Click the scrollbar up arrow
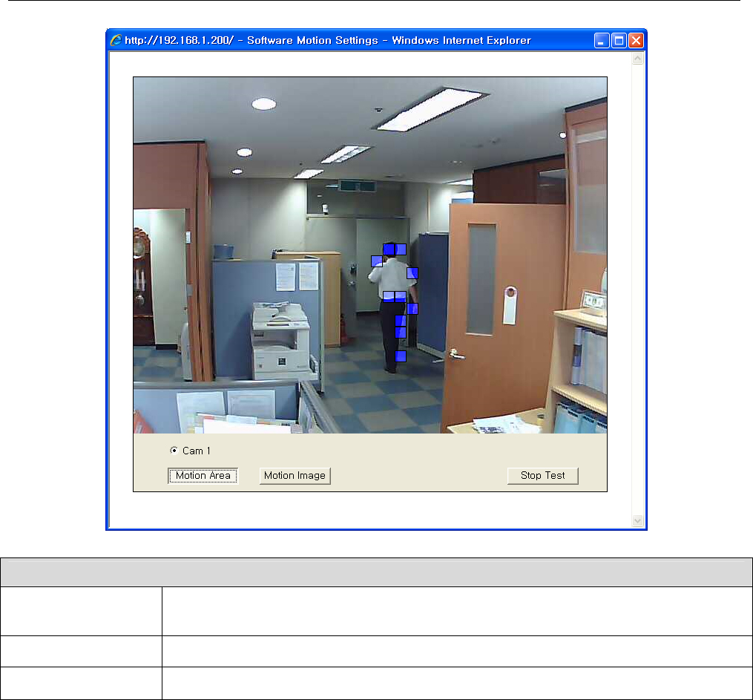The image size is (753, 700). point(638,59)
